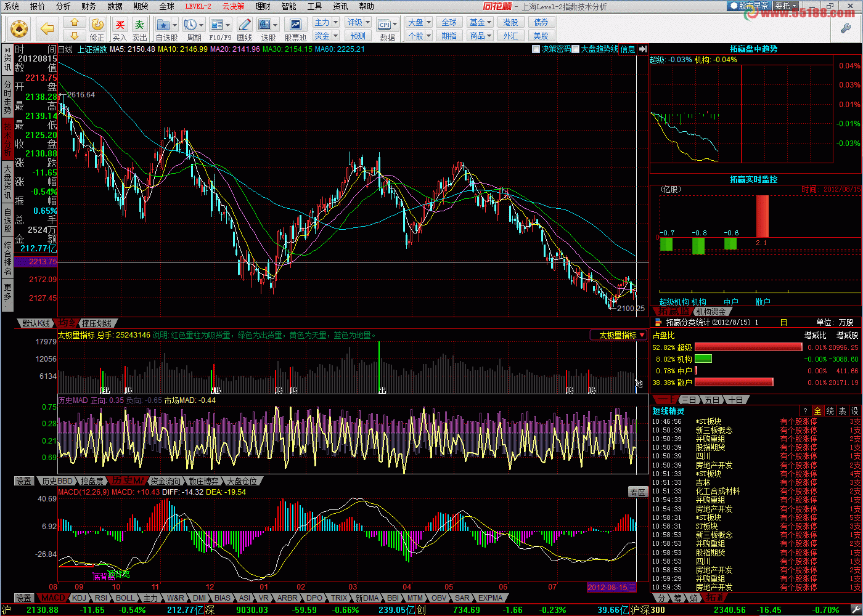Select the KDJ indicator tab
This screenshot has height=616, width=863.
pos(79,598)
